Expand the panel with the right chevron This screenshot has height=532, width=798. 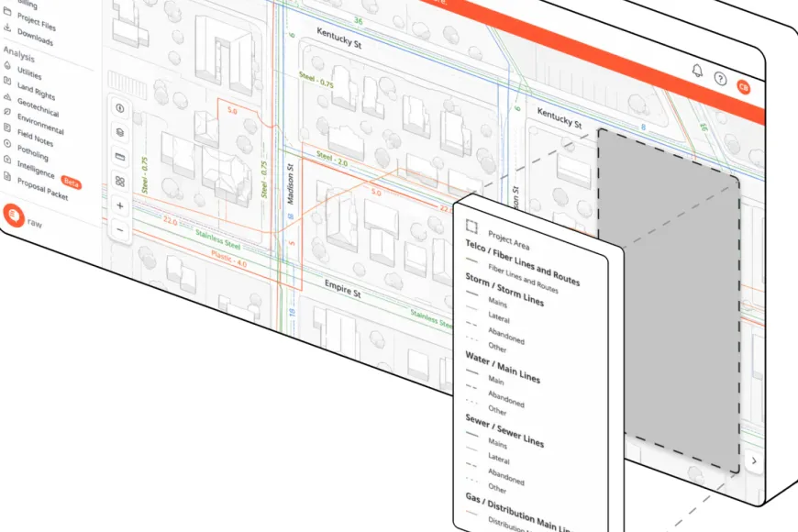(x=754, y=460)
